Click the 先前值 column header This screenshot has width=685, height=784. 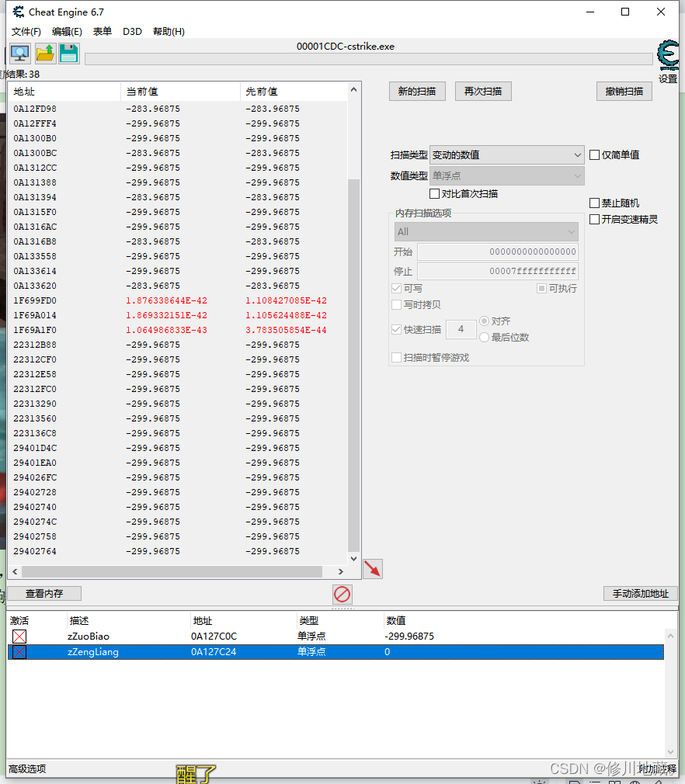click(x=294, y=92)
